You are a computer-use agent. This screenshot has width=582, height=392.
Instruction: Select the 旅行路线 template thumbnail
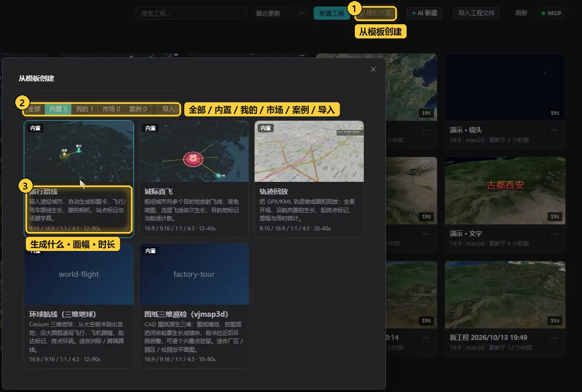[x=79, y=152]
